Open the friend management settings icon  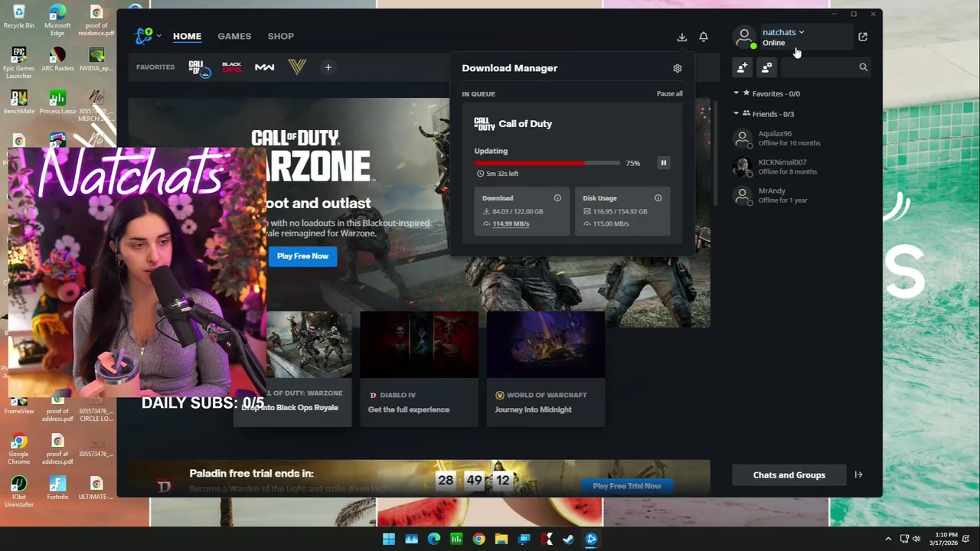pos(767,67)
